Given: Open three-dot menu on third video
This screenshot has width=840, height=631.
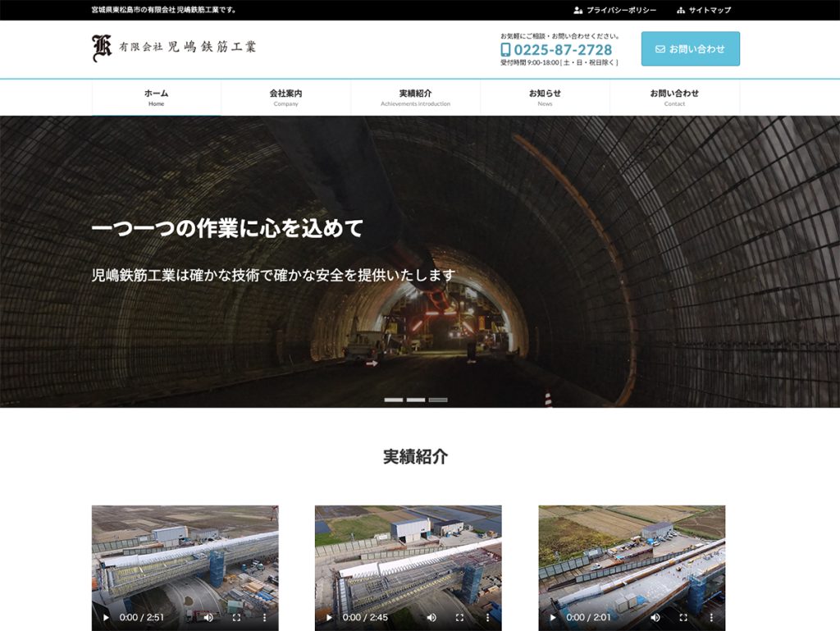Looking at the screenshot, I should point(710,617).
